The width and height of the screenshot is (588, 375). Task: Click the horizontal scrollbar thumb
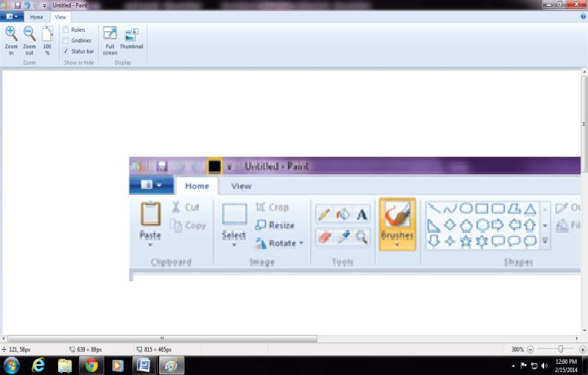pyautogui.click(x=162, y=339)
